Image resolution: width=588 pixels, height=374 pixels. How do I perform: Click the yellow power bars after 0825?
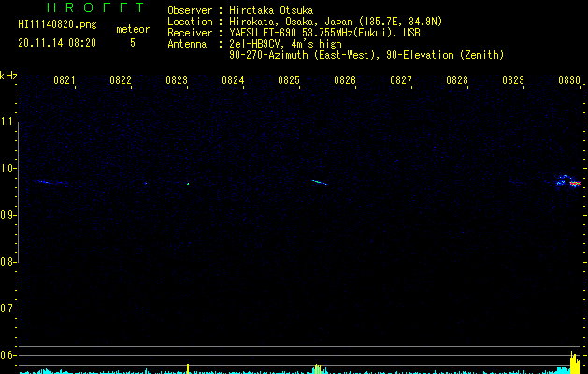(x=317, y=368)
